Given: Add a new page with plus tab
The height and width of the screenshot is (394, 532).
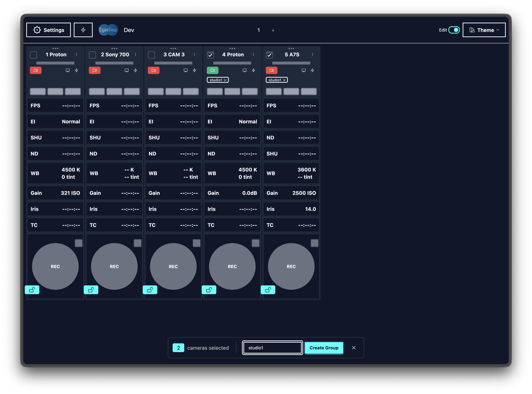Looking at the screenshot, I should pos(273,30).
